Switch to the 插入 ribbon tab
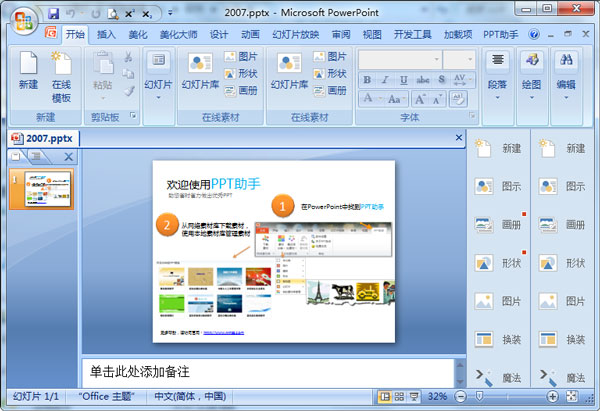600x411 pixels. 106,35
